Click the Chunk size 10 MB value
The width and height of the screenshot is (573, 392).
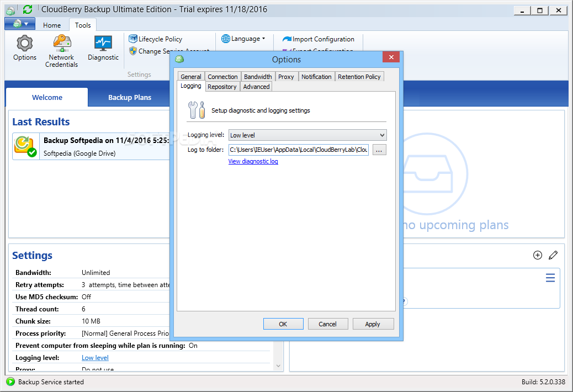click(91, 321)
